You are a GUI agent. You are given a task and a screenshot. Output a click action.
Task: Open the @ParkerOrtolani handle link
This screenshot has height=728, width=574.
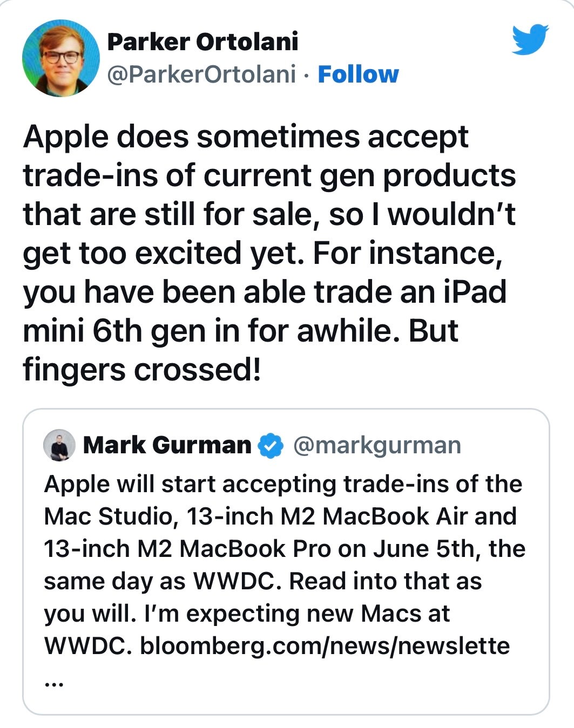click(x=201, y=74)
